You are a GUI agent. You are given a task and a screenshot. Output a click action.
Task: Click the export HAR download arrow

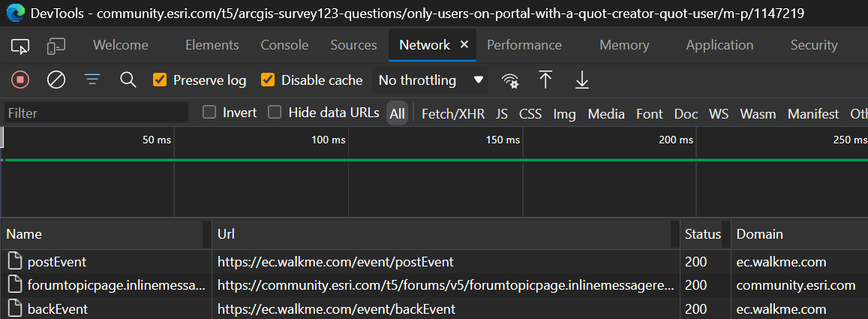coord(581,80)
